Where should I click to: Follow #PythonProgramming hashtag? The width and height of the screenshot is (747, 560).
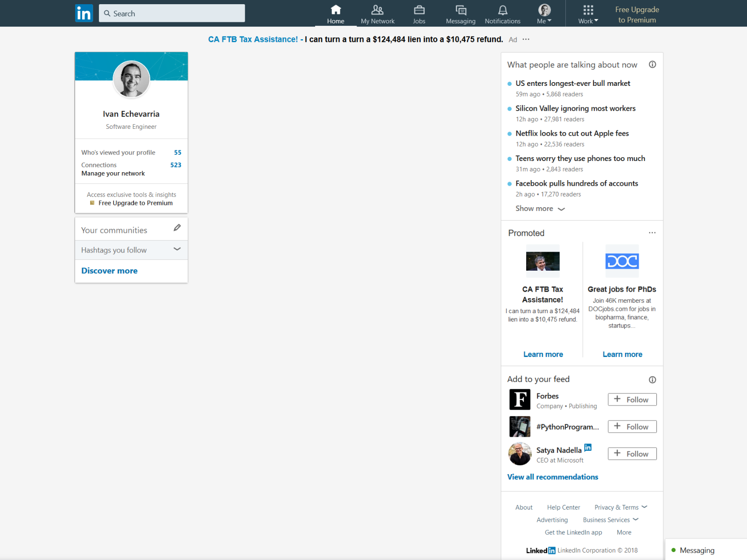[x=632, y=427]
